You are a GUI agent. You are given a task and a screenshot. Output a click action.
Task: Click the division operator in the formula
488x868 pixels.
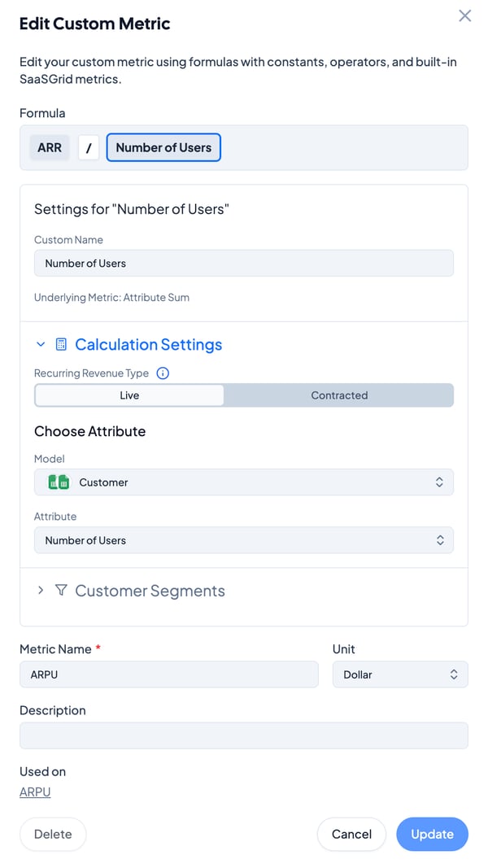tap(88, 147)
